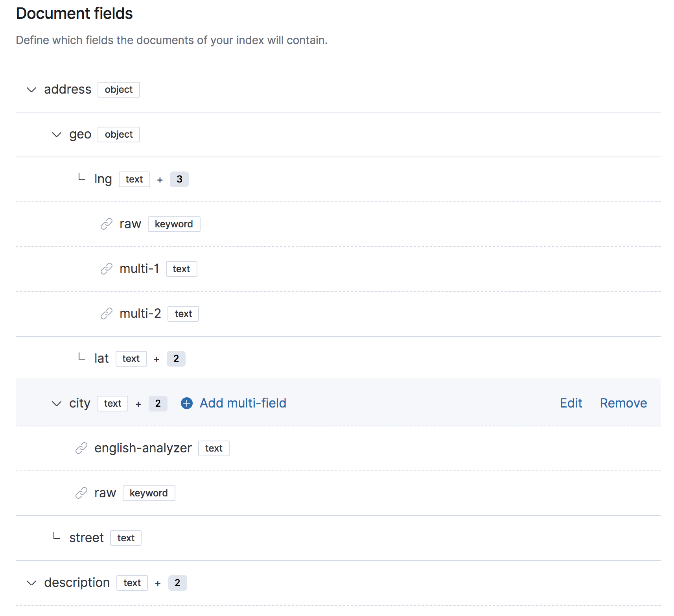This screenshot has height=616, width=674.
Task: Click the Add multi-field link on city
Action: [x=243, y=403]
